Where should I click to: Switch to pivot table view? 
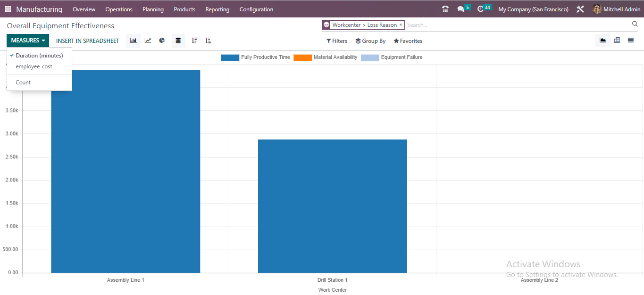coord(617,40)
